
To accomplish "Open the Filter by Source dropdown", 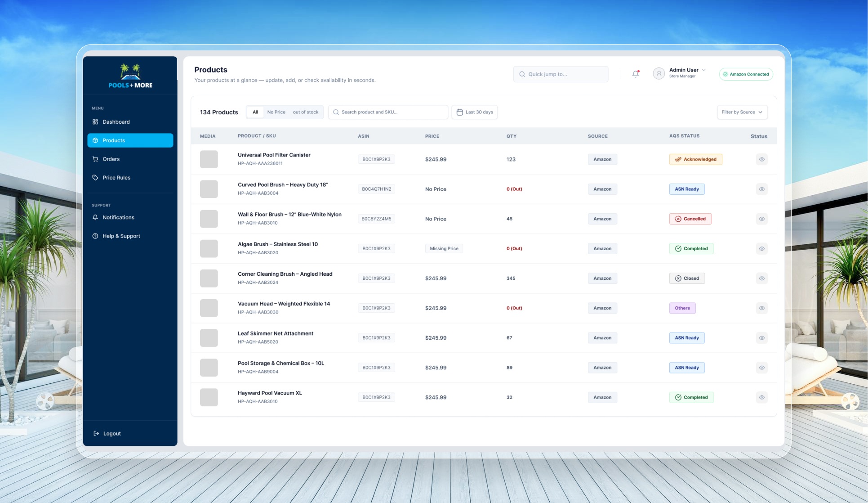I will (742, 112).
